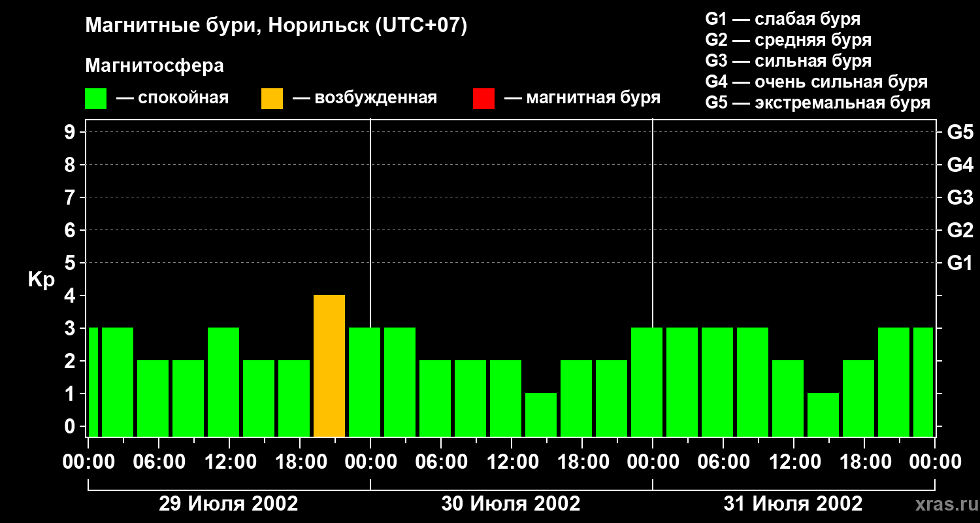Click the 'Kp' axis label
Image resolution: width=980 pixels, height=523 pixels.
[x=41, y=280]
